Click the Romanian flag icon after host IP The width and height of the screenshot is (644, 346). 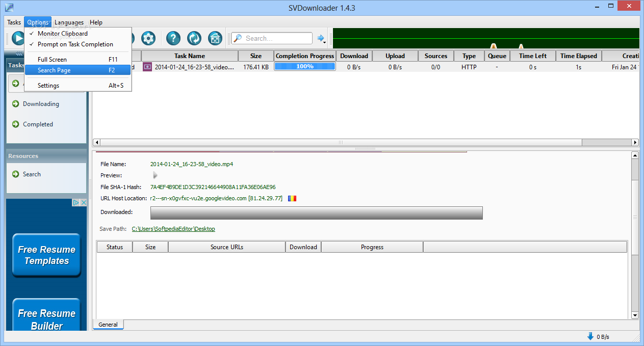[292, 198]
